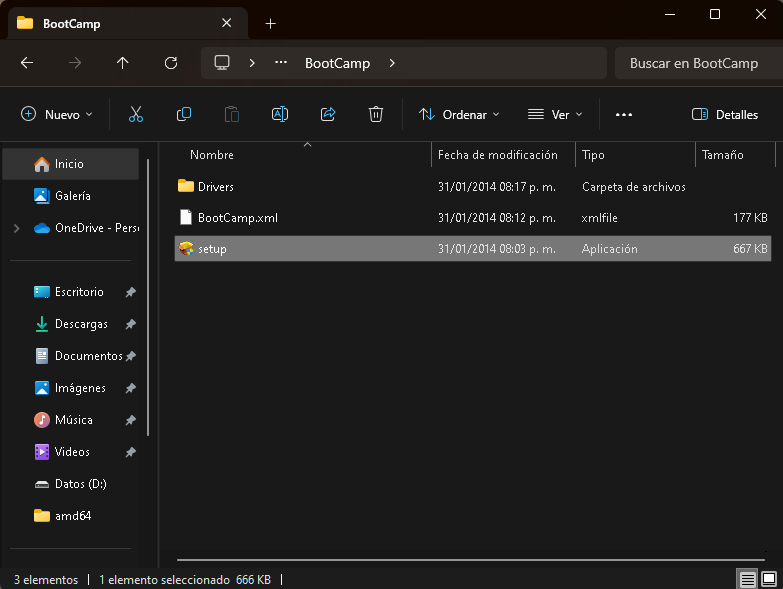Navigate back with the left arrow
Viewport: 783px width, 589px height.
[27, 63]
